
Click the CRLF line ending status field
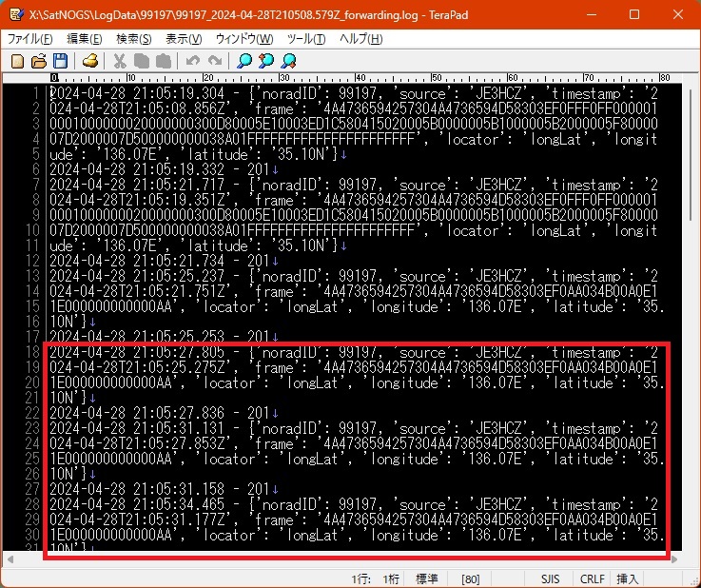point(592,578)
